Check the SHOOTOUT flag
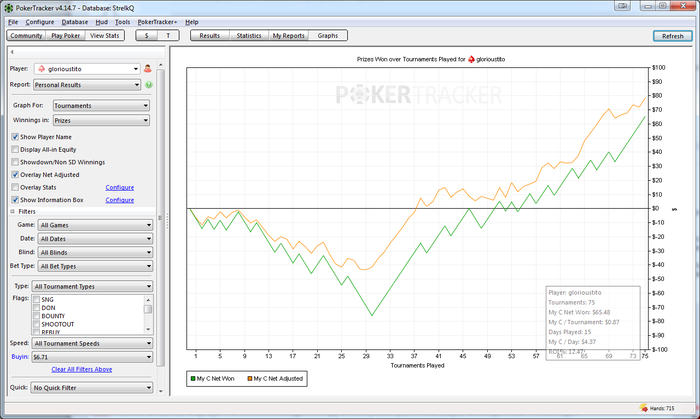700x419 pixels. point(37,324)
